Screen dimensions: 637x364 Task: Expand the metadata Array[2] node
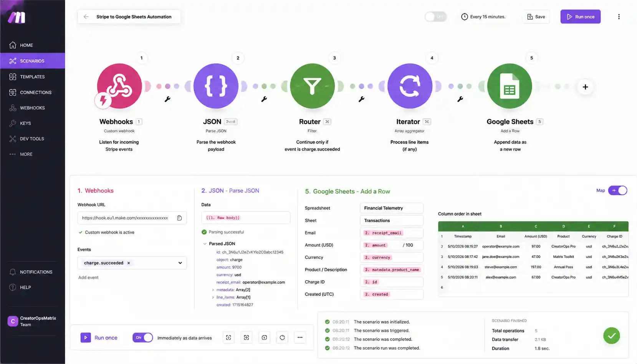point(213,290)
